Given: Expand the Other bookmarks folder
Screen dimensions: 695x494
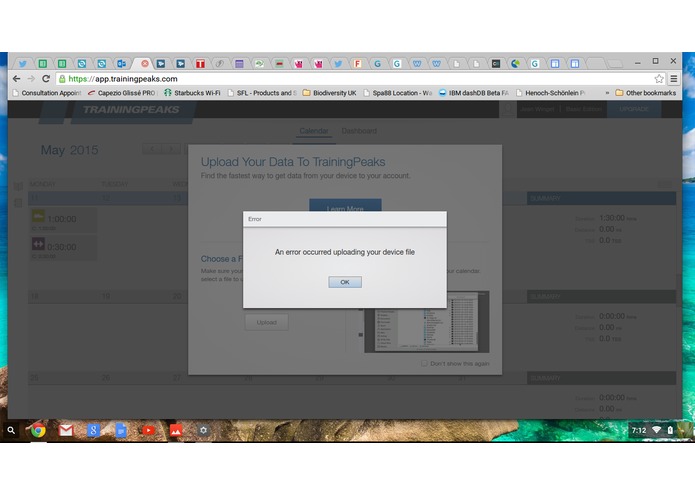Looking at the screenshot, I should (x=645, y=93).
